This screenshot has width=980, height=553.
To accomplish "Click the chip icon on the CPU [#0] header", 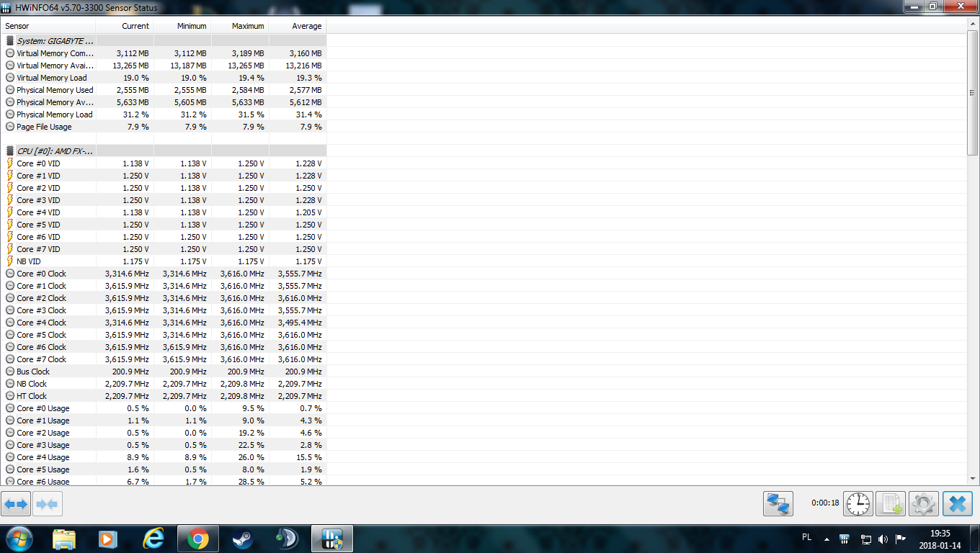I will tap(10, 151).
